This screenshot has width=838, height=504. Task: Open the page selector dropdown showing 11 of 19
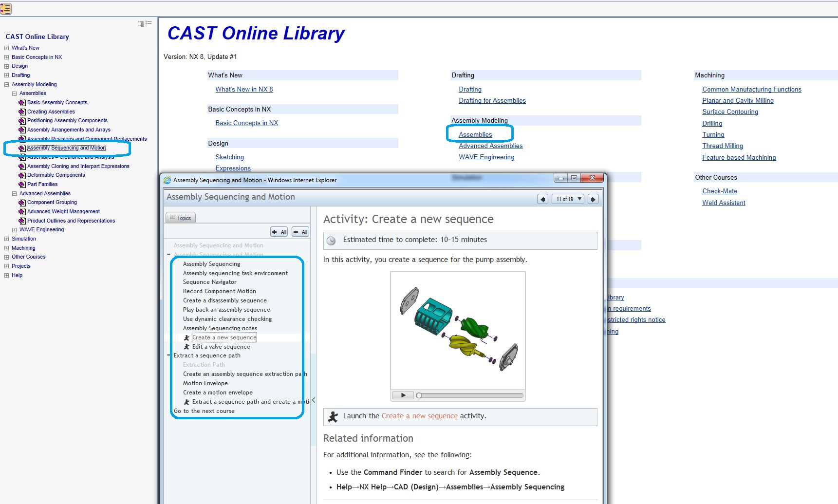pos(568,199)
